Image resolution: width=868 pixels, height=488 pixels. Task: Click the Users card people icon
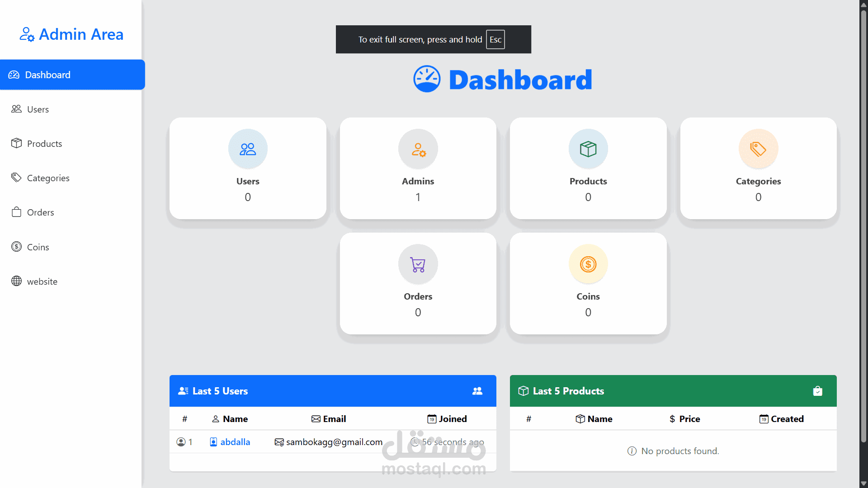pos(248,149)
